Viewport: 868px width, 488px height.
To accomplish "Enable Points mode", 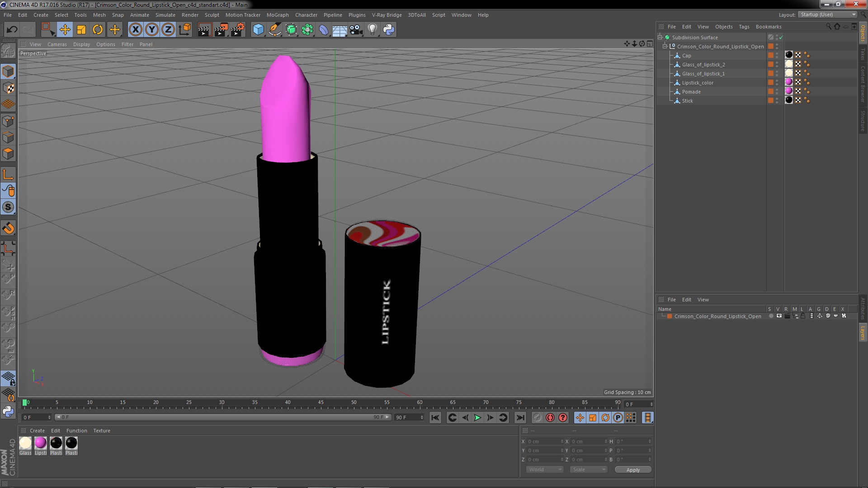I will point(8,121).
